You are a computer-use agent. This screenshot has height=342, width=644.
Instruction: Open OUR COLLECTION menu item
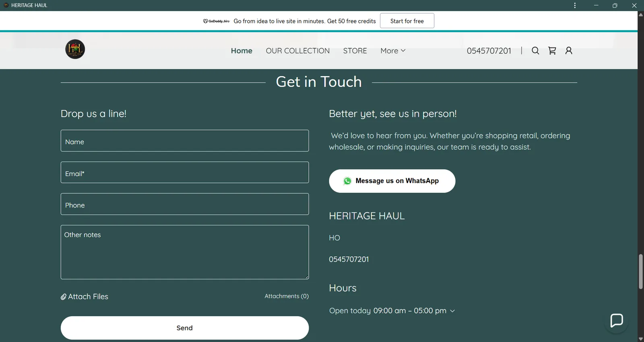pyautogui.click(x=297, y=51)
